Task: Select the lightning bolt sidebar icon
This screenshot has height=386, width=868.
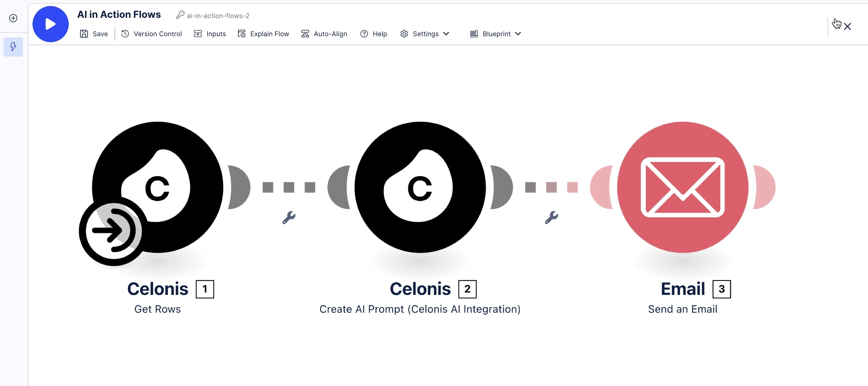Action: 13,47
